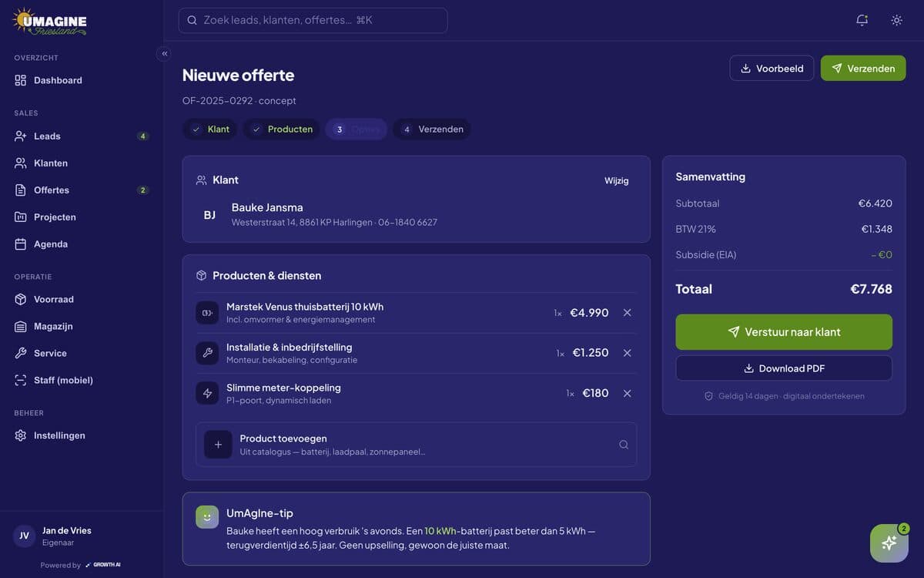This screenshot has height=578, width=924.
Task: Open Klanten section
Action: point(82,163)
